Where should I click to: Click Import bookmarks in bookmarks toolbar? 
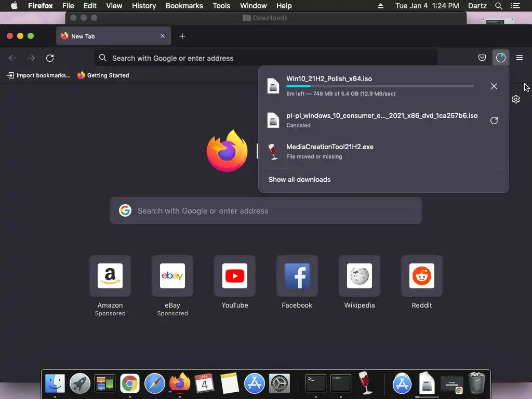[38, 75]
